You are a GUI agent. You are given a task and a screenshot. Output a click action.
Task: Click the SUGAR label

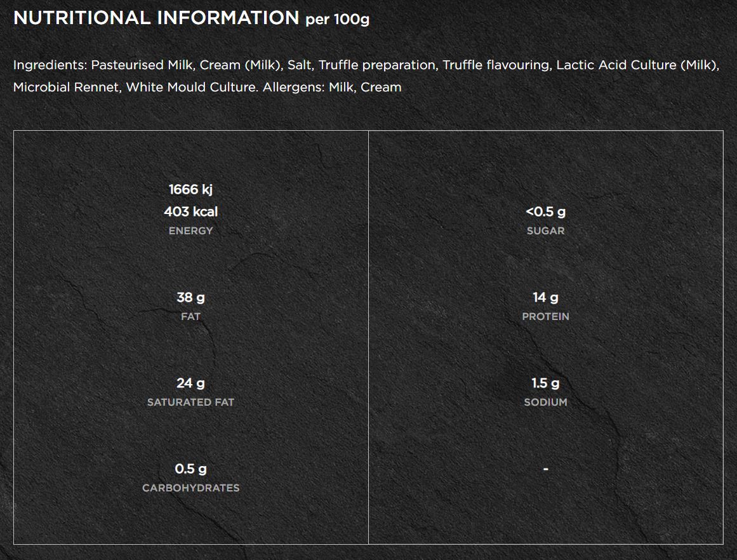[x=545, y=230]
